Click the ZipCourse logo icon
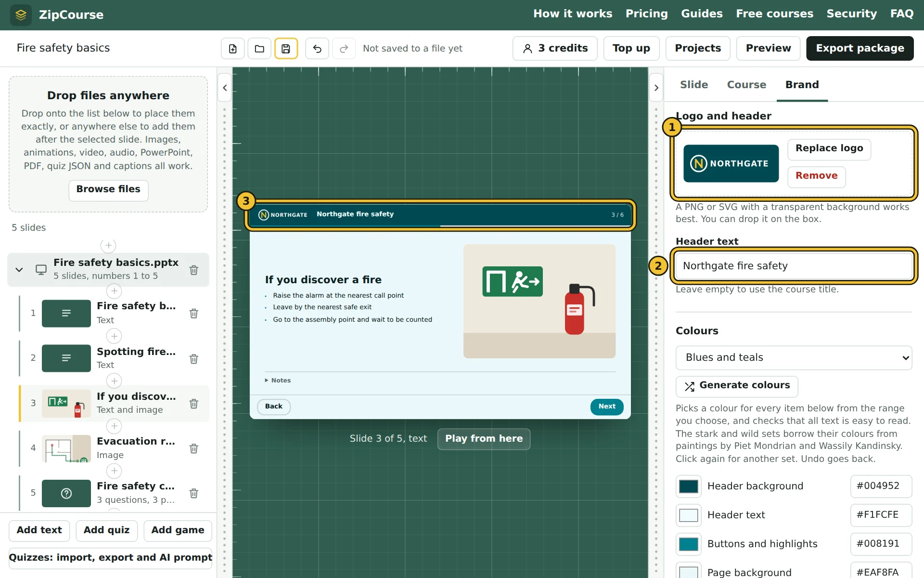This screenshot has width=924, height=578. (21, 15)
